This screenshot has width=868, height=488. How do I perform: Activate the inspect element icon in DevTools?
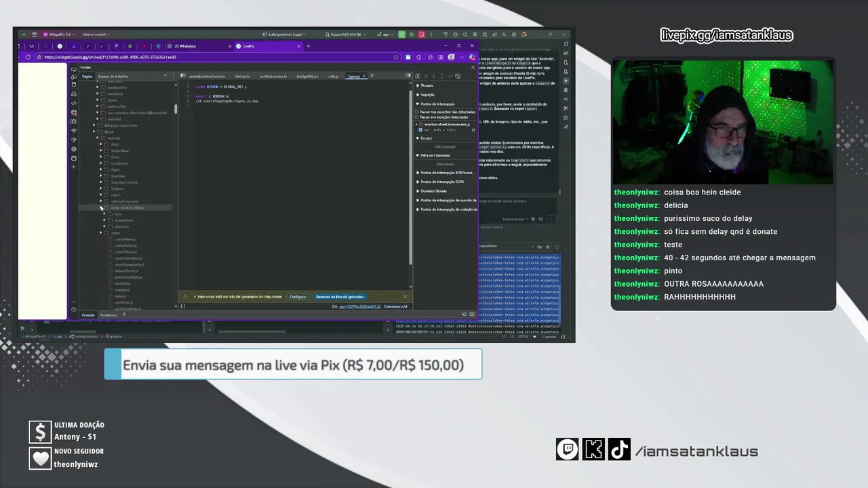74,69
